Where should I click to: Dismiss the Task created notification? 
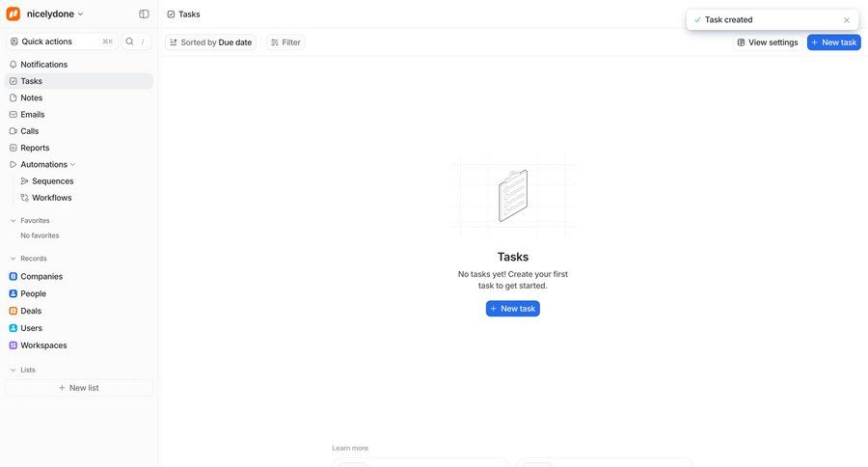(847, 20)
